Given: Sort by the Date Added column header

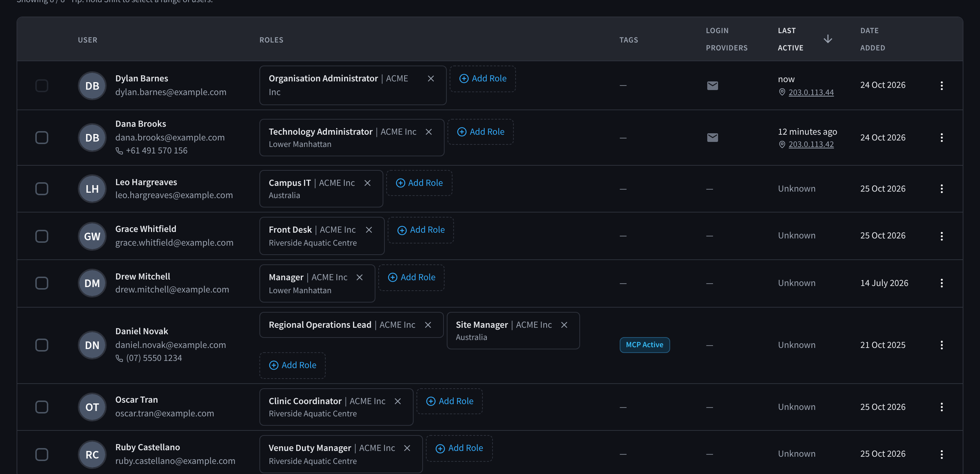Looking at the screenshot, I should [873, 39].
